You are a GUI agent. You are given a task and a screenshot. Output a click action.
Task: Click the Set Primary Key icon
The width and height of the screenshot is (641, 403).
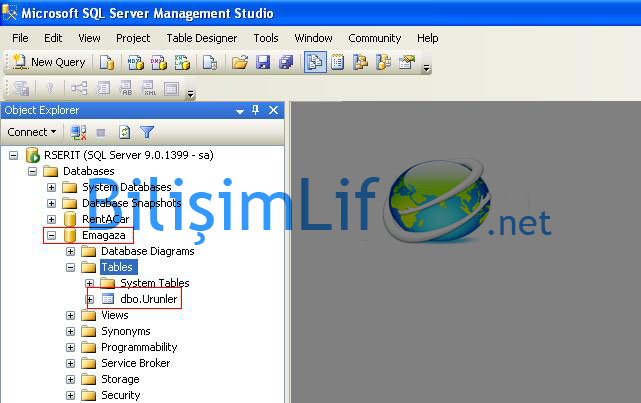50,88
